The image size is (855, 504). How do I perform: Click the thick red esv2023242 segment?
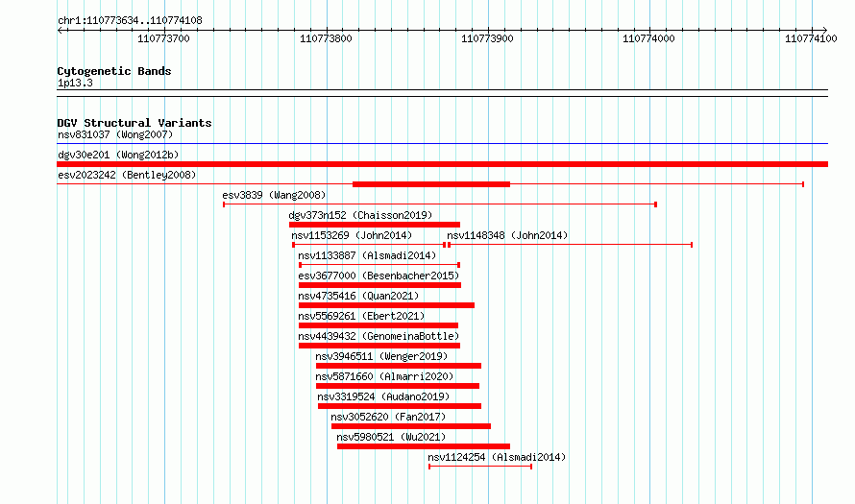tap(431, 184)
